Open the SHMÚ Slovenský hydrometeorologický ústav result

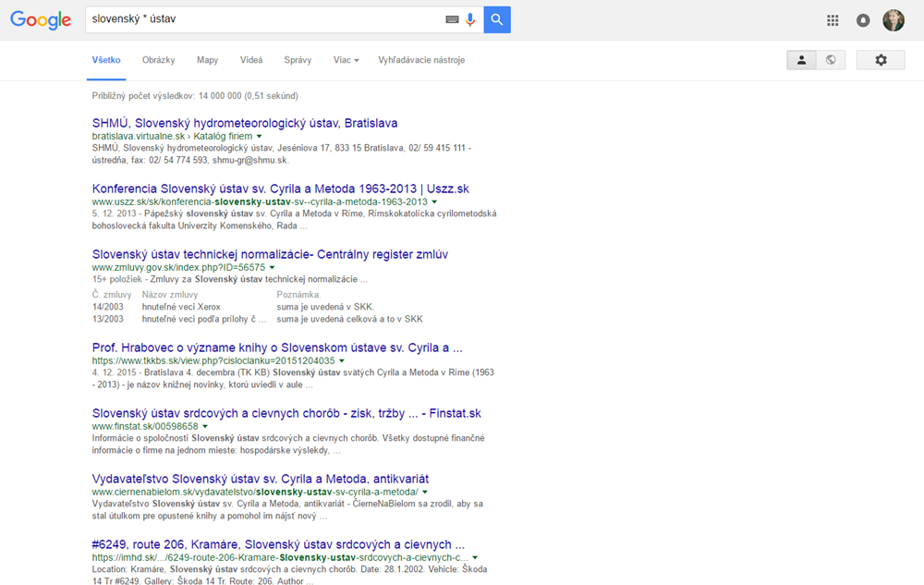(x=245, y=123)
